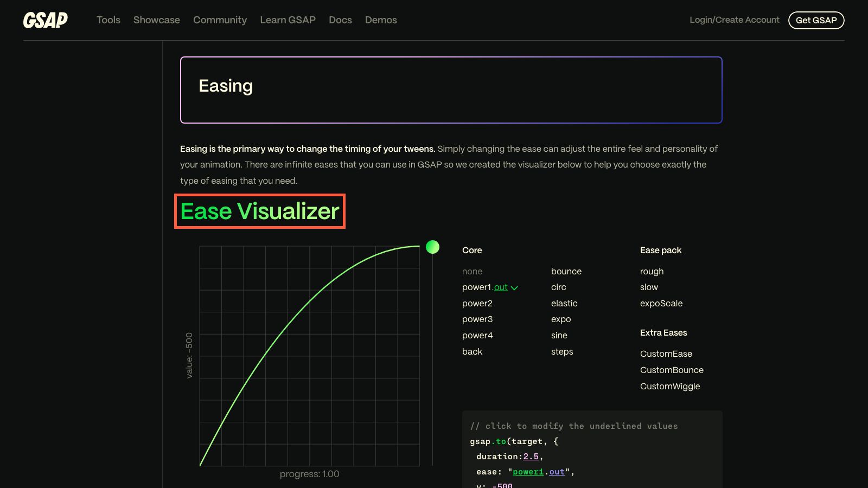Viewport: 868px width, 488px height.
Task: Click the green ball on the value track
Action: pyautogui.click(x=432, y=247)
